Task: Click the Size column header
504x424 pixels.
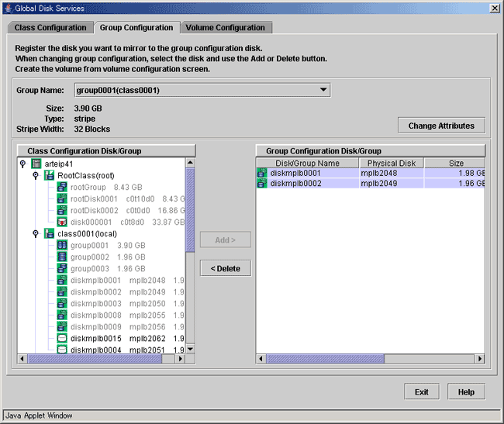Action: [x=455, y=163]
